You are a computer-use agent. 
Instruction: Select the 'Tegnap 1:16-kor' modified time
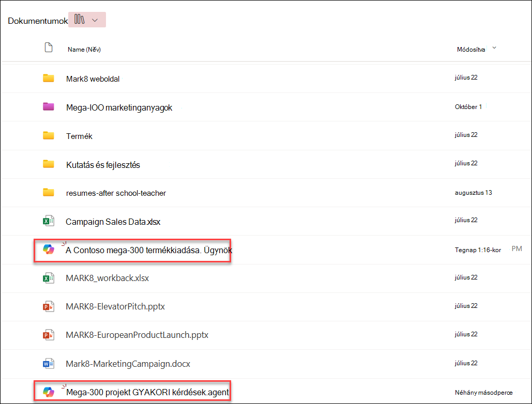point(478,250)
